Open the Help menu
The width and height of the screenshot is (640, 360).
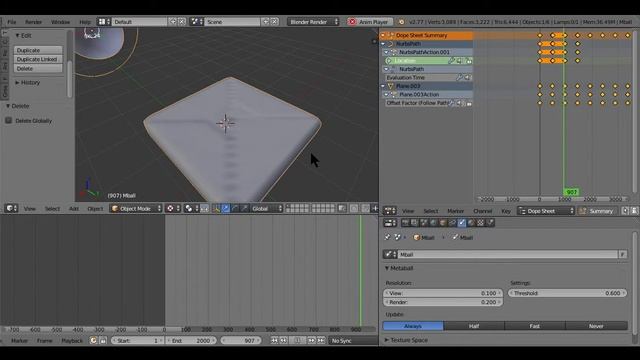pos(85,22)
